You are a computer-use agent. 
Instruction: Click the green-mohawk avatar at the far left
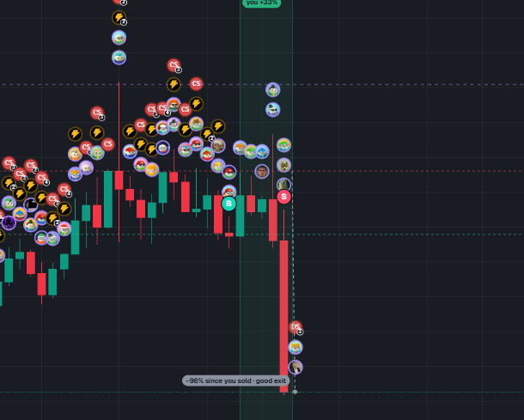pos(9,203)
